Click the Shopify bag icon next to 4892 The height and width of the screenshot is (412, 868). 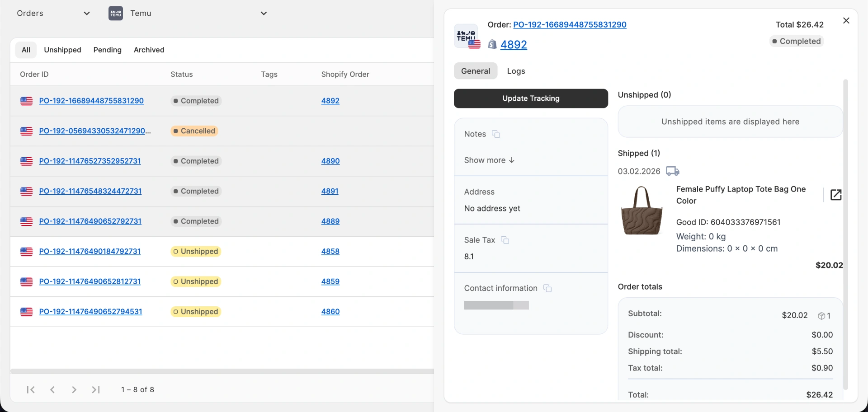pyautogui.click(x=492, y=45)
